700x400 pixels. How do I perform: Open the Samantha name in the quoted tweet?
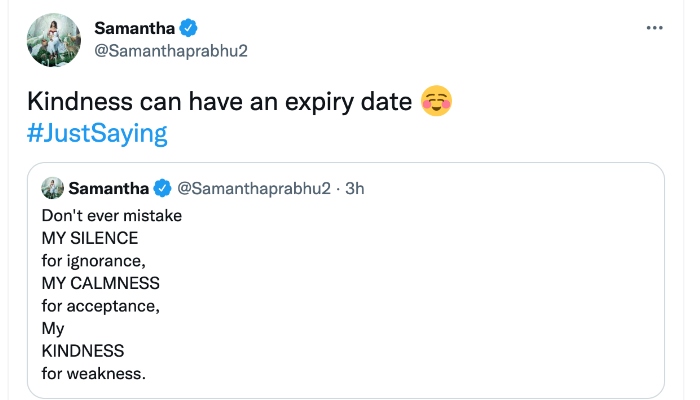click(109, 188)
